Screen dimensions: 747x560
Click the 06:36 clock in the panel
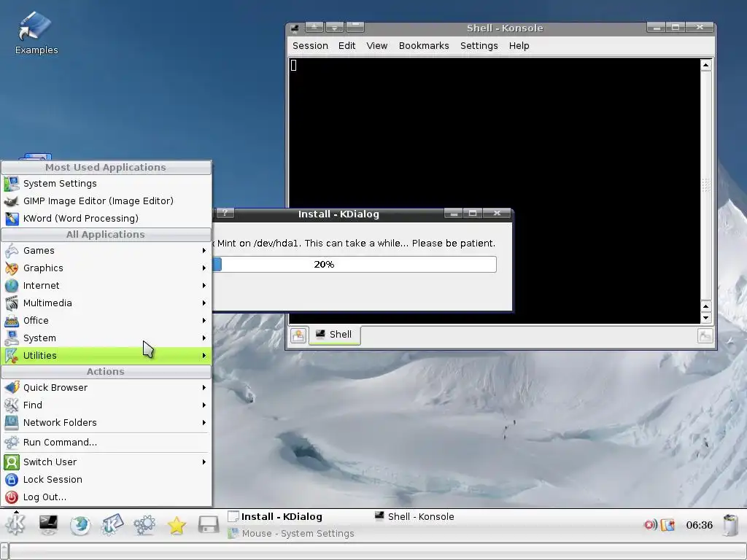[x=699, y=525]
